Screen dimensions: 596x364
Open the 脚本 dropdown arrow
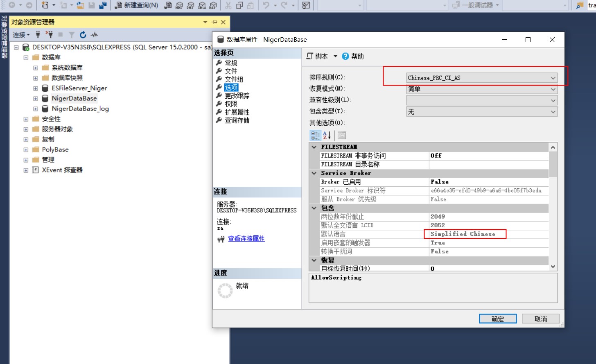tap(335, 56)
